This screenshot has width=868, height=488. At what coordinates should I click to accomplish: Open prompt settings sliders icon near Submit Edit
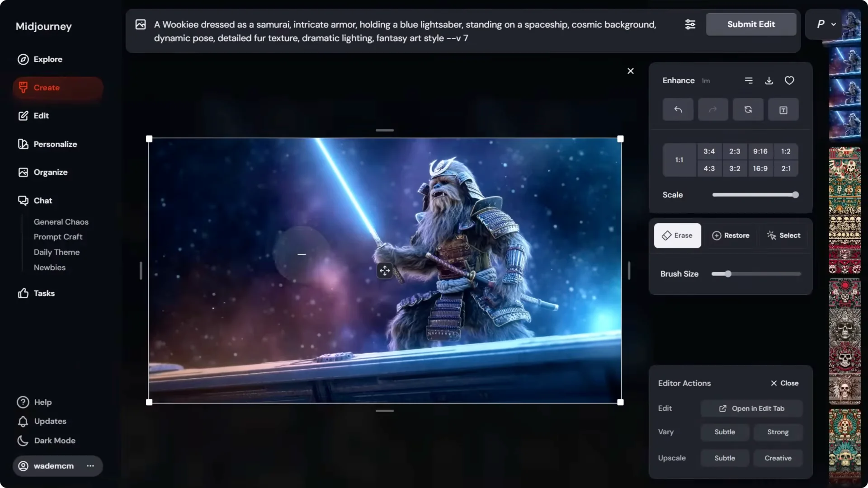click(690, 24)
